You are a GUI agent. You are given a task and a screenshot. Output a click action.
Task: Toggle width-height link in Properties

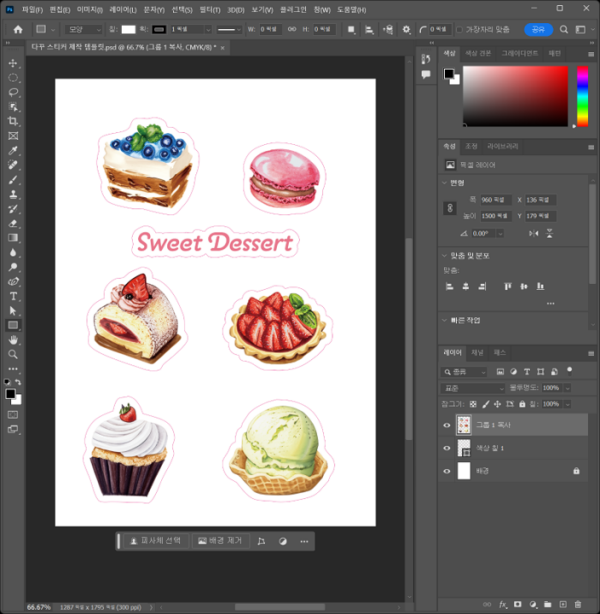pos(450,208)
